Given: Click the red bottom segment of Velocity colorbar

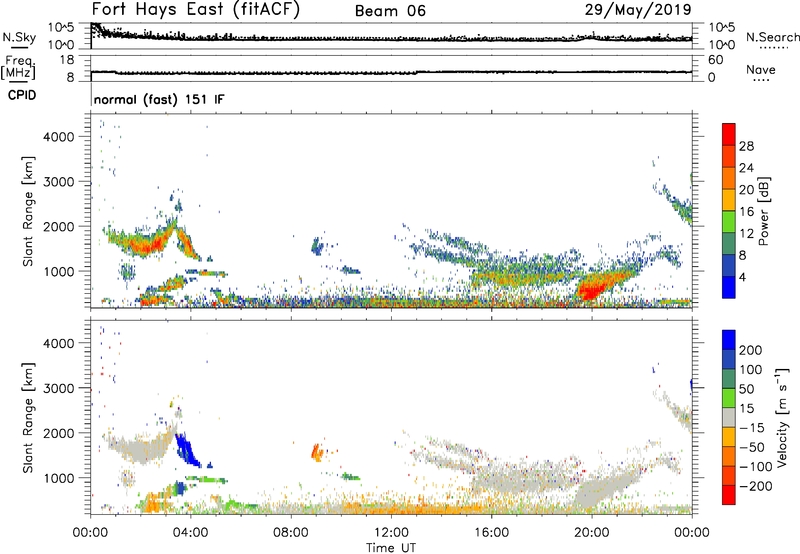Looking at the screenshot, I should pos(729,495).
